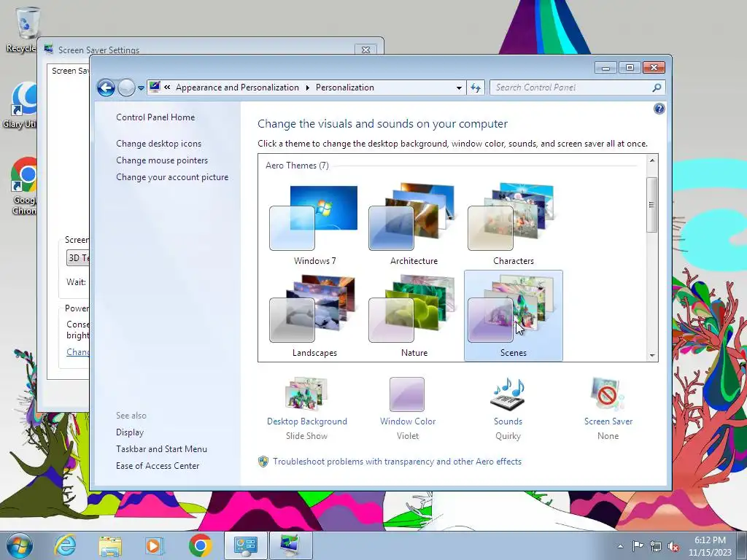Open Desktop Background slide show settings
This screenshot has width=747, height=560.
click(307, 408)
